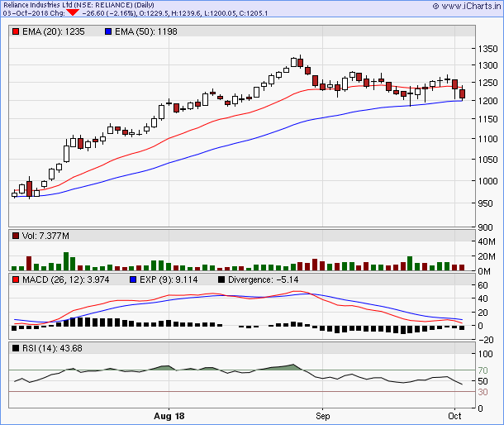Click the -26.60 (-2.16%) change value
The image size is (504, 425).
[109, 13]
